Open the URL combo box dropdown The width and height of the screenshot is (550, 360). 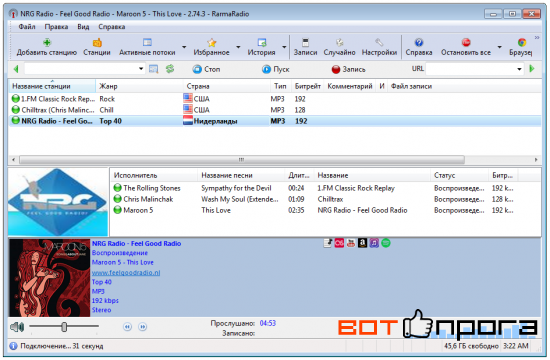pyautogui.click(x=519, y=69)
